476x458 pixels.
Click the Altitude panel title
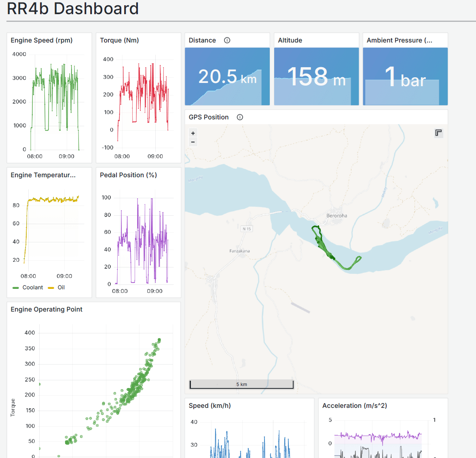tap(290, 40)
